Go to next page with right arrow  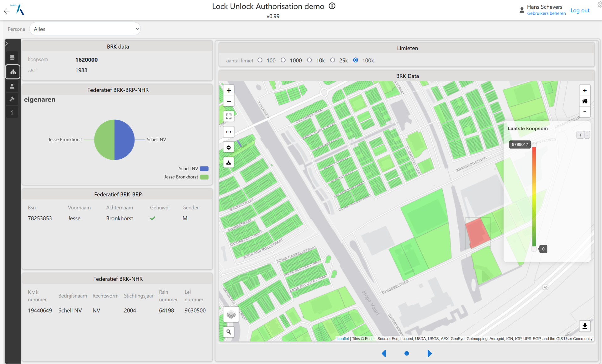pyautogui.click(x=430, y=353)
